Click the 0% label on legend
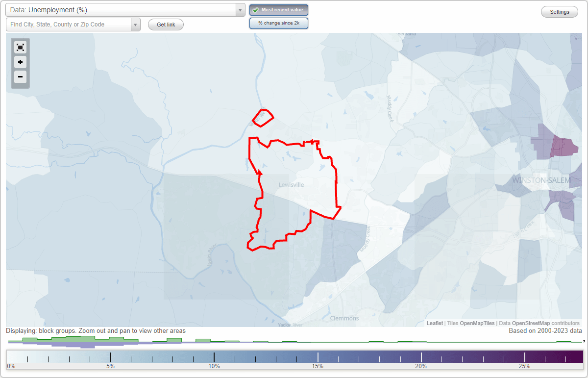The width and height of the screenshot is (588, 378). point(11,366)
